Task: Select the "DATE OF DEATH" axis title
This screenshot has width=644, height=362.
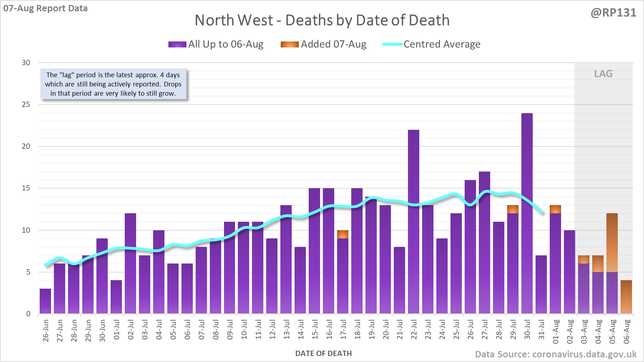Action: [x=323, y=353]
